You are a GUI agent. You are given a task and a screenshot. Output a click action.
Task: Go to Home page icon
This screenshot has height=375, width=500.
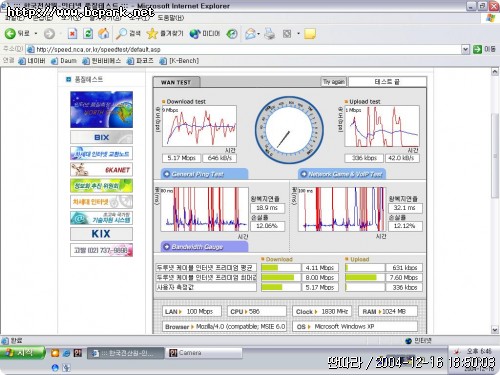(x=104, y=33)
